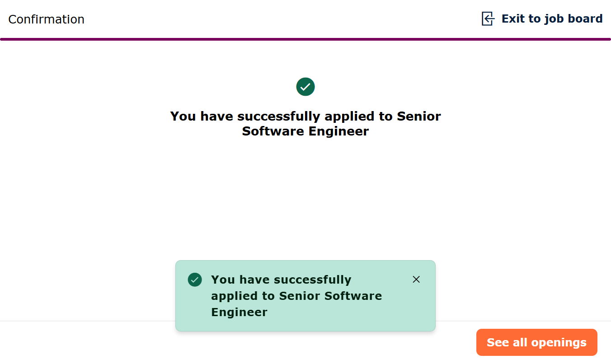Screen dimensions: 611x364
Task: Click the exit door arrow icon
Action: 488,19
